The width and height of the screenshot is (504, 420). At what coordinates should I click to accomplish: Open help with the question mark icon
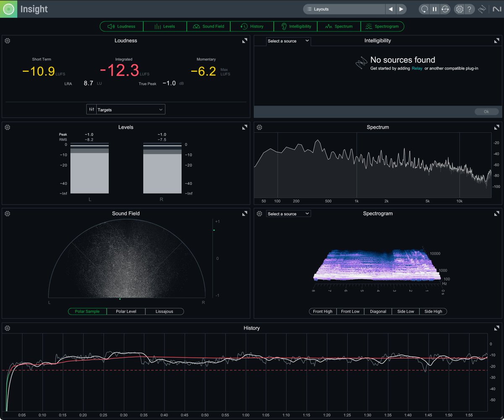[x=470, y=9]
